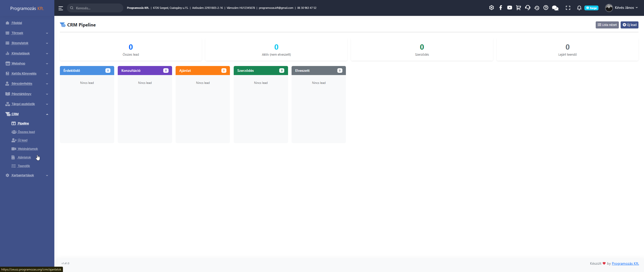Click the Lejárt teendő stat card
644x272 pixels.
pos(567,50)
